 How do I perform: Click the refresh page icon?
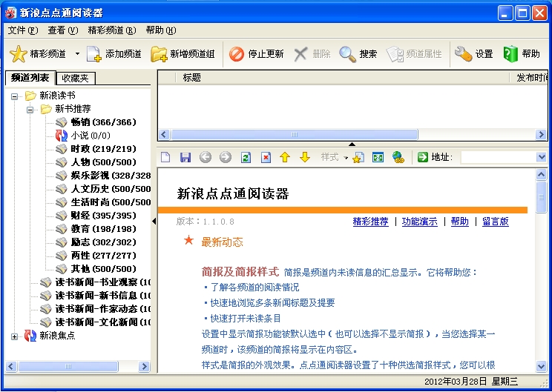[x=246, y=157]
